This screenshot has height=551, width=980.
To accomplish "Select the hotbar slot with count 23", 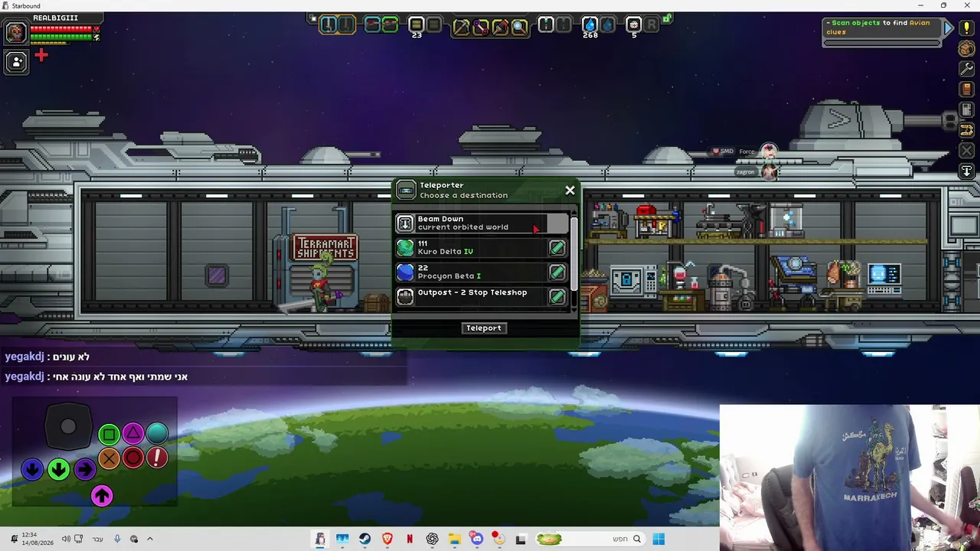I will (416, 25).
